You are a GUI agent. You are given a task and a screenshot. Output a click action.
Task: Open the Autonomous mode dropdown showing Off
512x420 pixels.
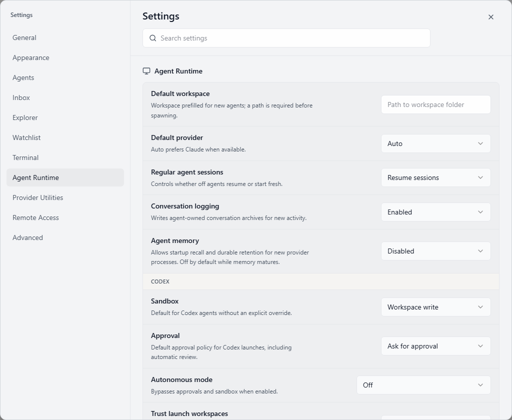(x=423, y=385)
